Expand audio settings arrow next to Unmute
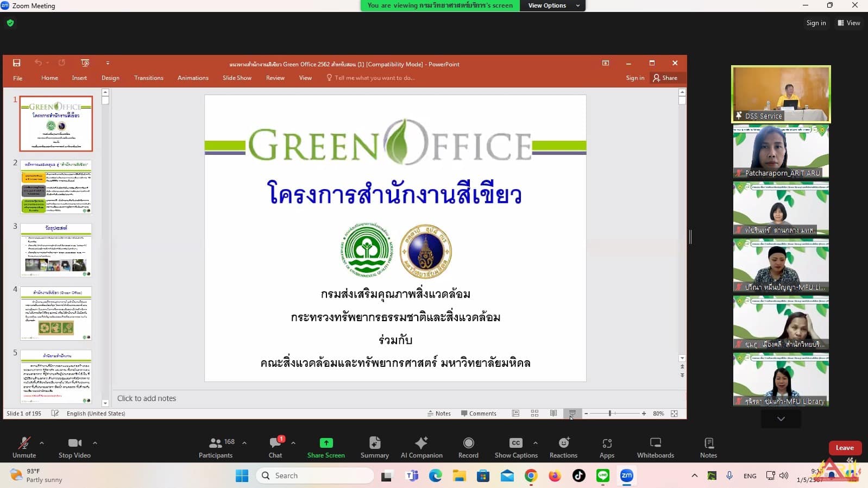 click(x=42, y=443)
